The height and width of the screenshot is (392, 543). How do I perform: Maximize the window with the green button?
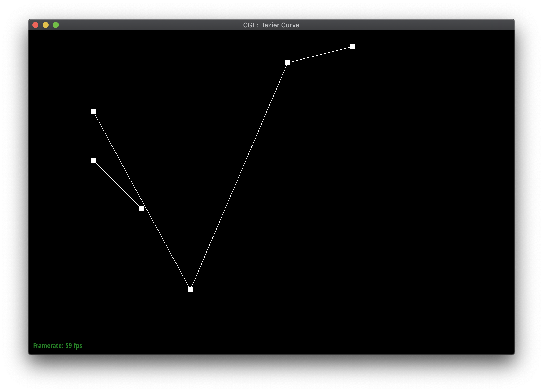point(56,25)
